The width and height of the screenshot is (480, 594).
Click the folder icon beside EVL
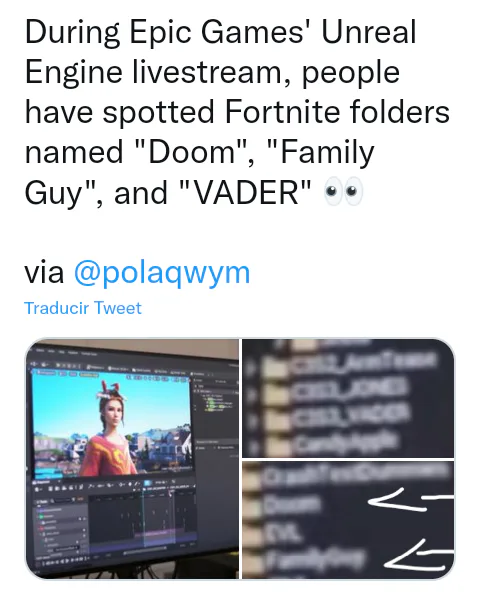(252, 532)
